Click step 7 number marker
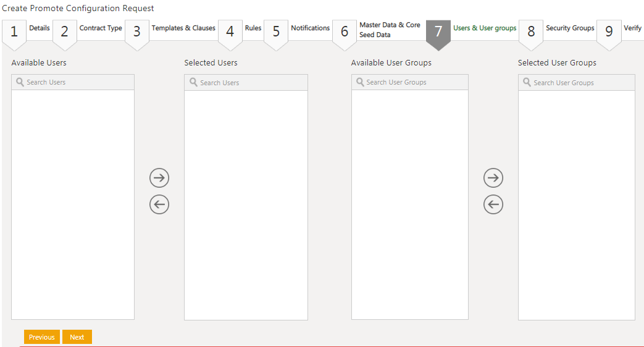Screen dimensions: 644x347 coord(438,32)
